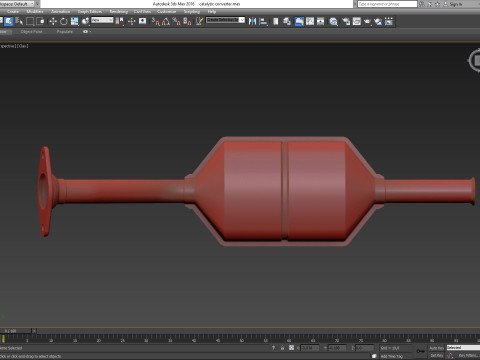The width and height of the screenshot is (480, 360).
Task: Click the time slider frame handle
Action: tap(16, 331)
